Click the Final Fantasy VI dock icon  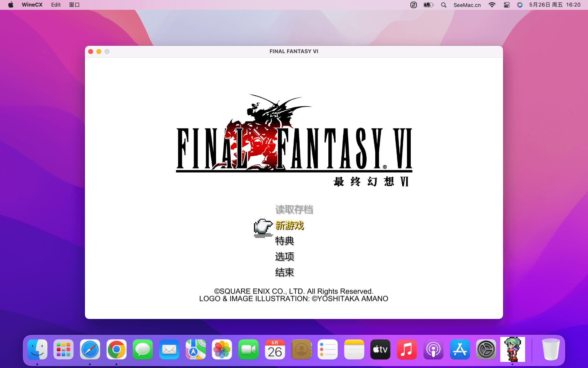pyautogui.click(x=512, y=350)
